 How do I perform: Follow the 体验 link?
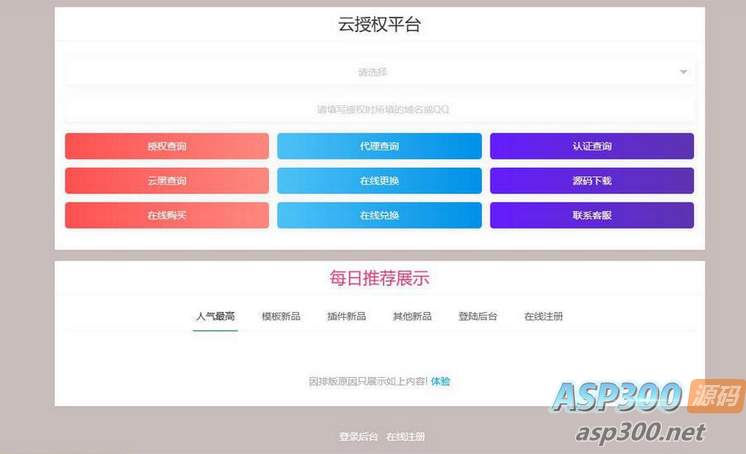pyautogui.click(x=441, y=381)
